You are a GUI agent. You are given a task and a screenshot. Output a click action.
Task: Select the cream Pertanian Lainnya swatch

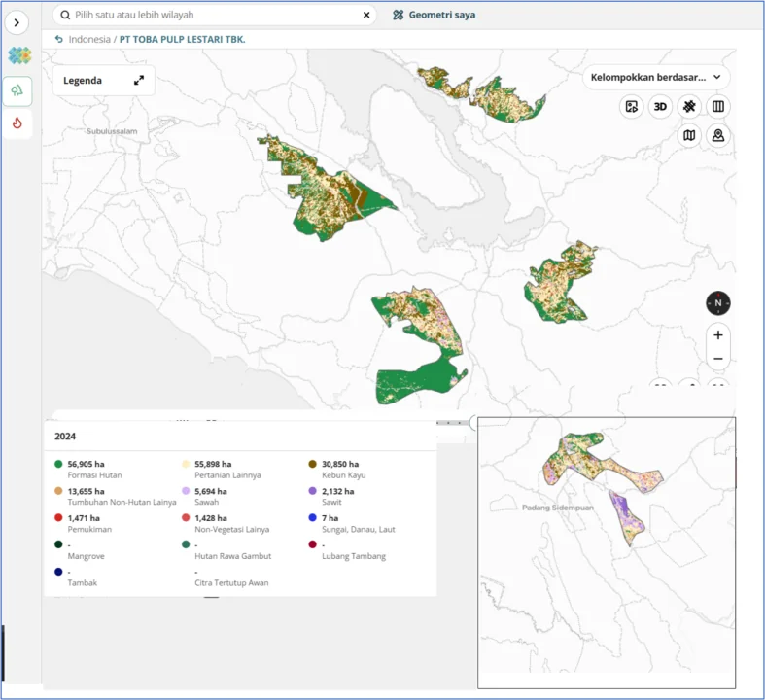186,464
